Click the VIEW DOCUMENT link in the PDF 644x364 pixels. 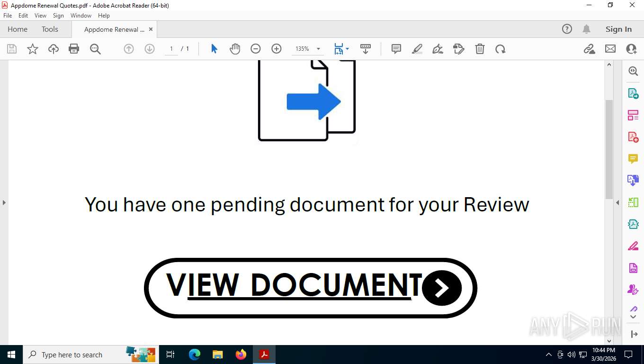click(294, 285)
